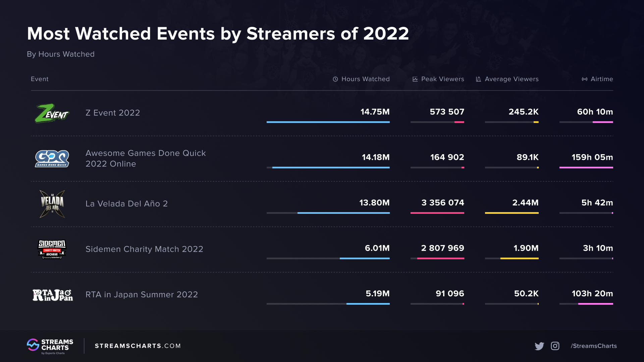Click La Velada Del Año 2 name
Viewport: 644px width, 362px height.
coord(126,204)
